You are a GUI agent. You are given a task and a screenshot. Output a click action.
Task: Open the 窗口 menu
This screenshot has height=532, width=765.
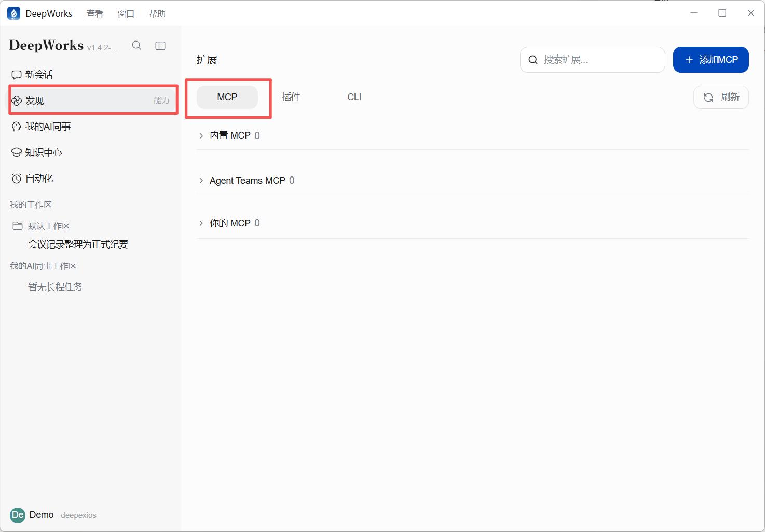pyautogui.click(x=126, y=14)
